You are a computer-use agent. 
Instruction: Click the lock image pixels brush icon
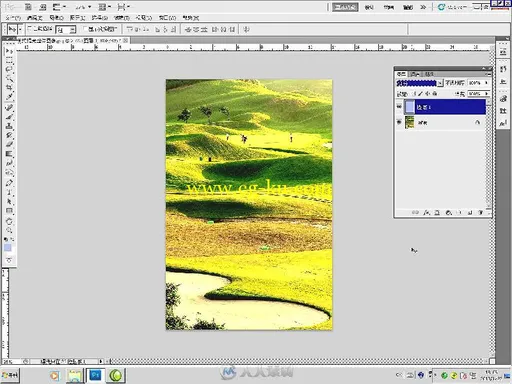pyautogui.click(x=420, y=94)
